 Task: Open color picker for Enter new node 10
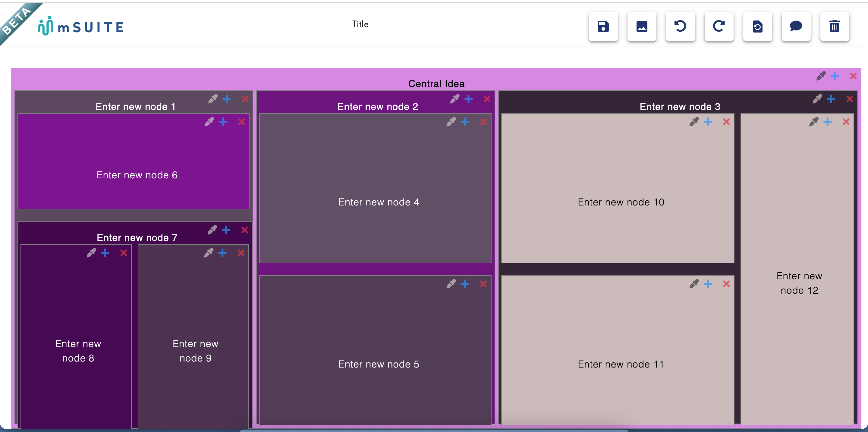pos(694,122)
